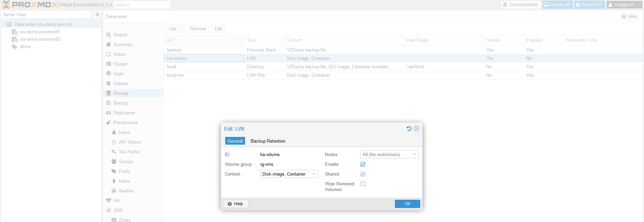Toggle the Shared checkbox
Viewport: 644px width, 222px height.
pos(363,174)
